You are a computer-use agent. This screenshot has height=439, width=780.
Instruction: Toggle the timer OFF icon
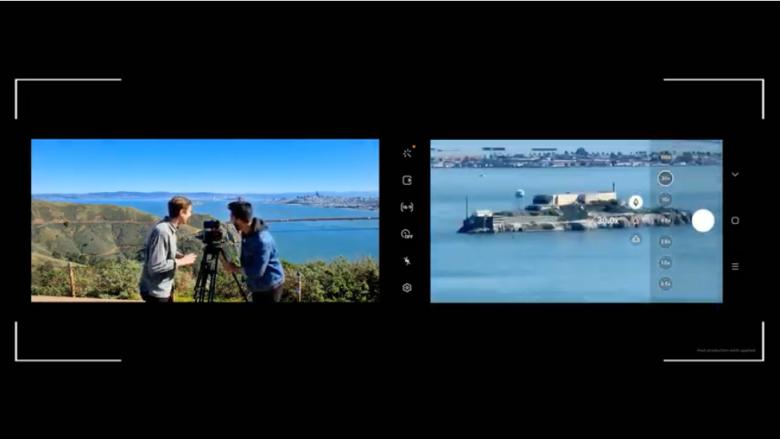pyautogui.click(x=407, y=234)
